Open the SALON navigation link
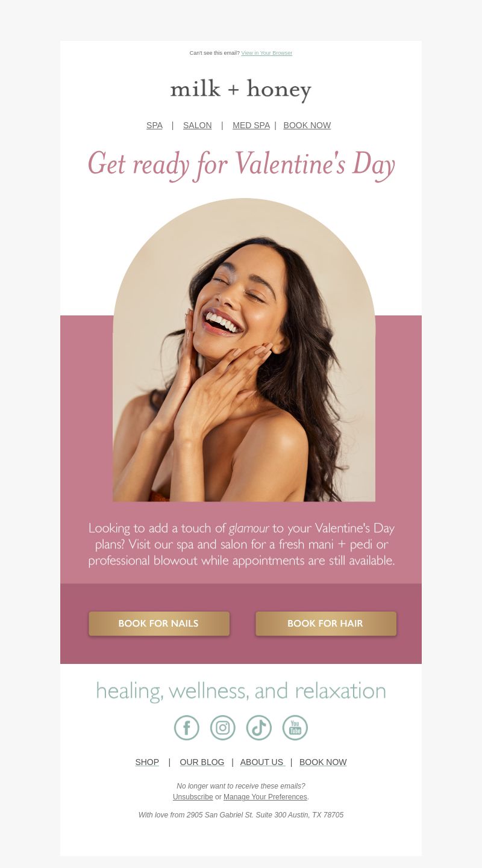Viewport: 482px width, 868px height. pos(197,125)
